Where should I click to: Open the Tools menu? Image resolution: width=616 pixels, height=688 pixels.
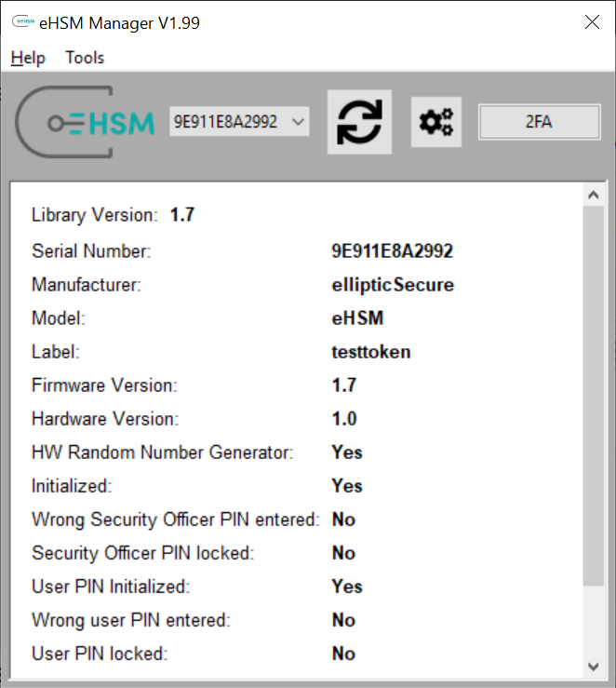(85, 58)
